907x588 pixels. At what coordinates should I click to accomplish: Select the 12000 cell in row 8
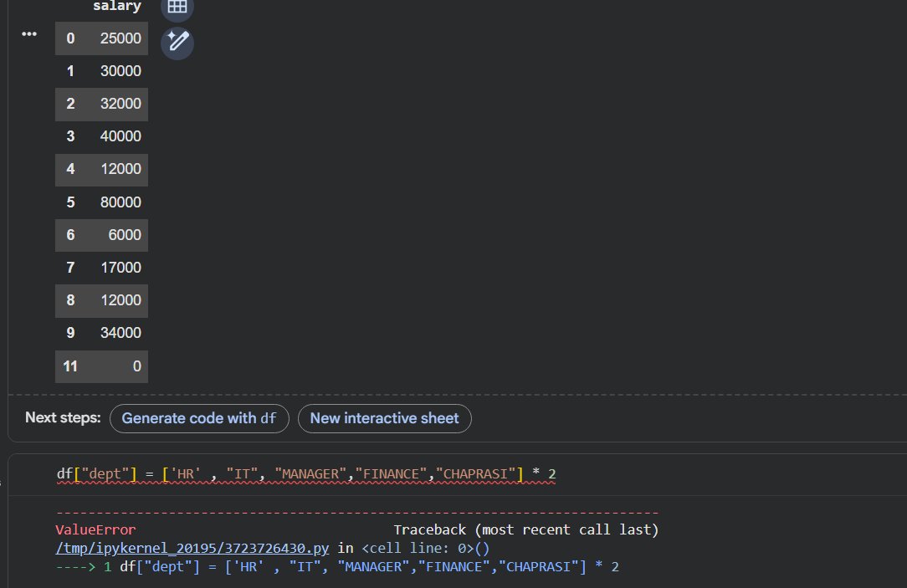pyautogui.click(x=120, y=300)
